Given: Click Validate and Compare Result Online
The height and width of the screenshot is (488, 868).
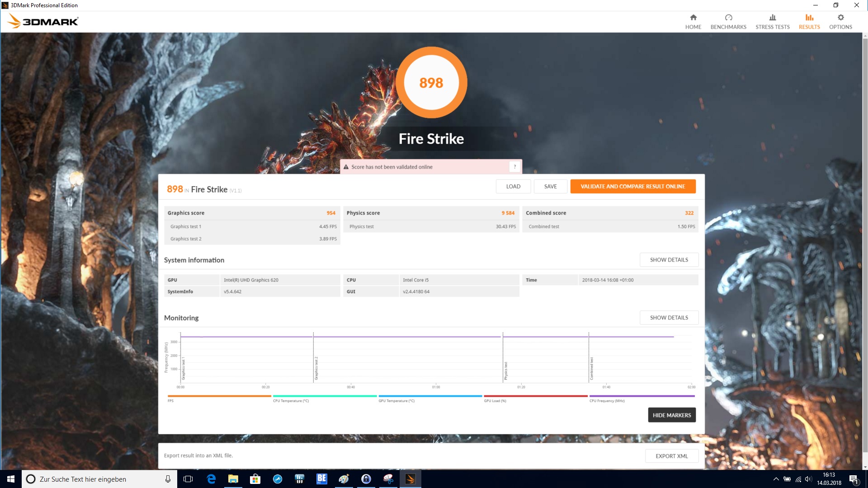Looking at the screenshot, I should click(632, 186).
